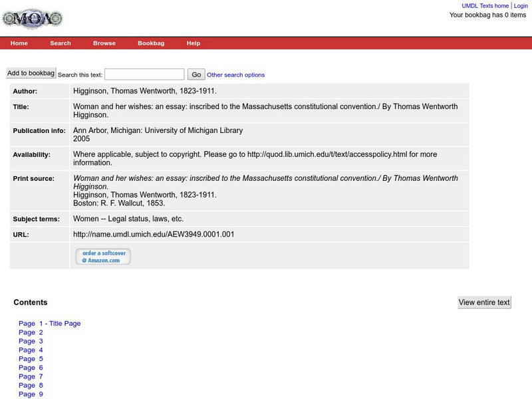Click the Ann Arbor, Michigan publication info text
The height and width of the screenshot is (399, 532).
point(158,130)
